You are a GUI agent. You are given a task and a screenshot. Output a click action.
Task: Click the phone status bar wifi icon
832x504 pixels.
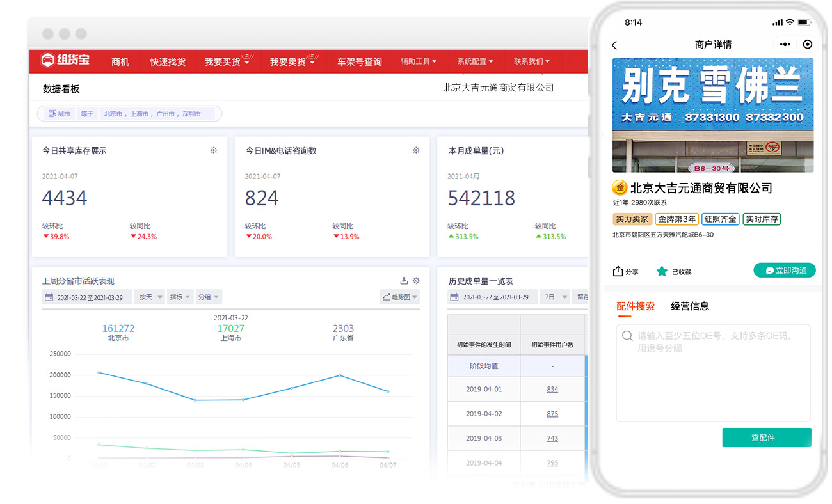click(790, 22)
